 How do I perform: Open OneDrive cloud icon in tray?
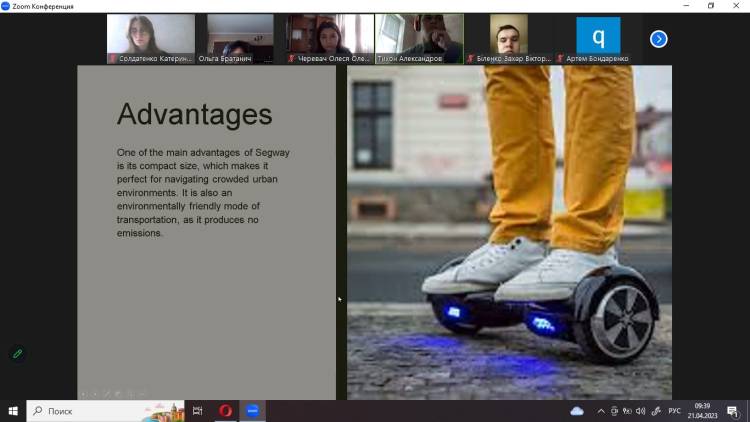click(577, 411)
